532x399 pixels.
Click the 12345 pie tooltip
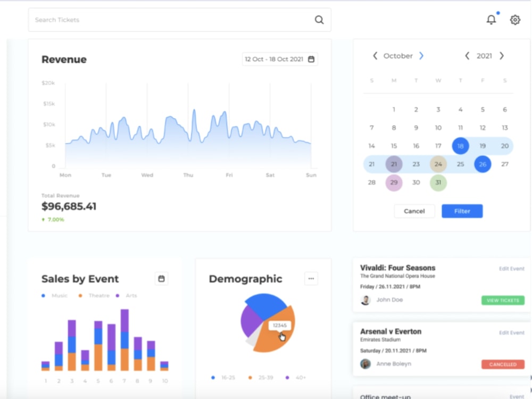[280, 326]
